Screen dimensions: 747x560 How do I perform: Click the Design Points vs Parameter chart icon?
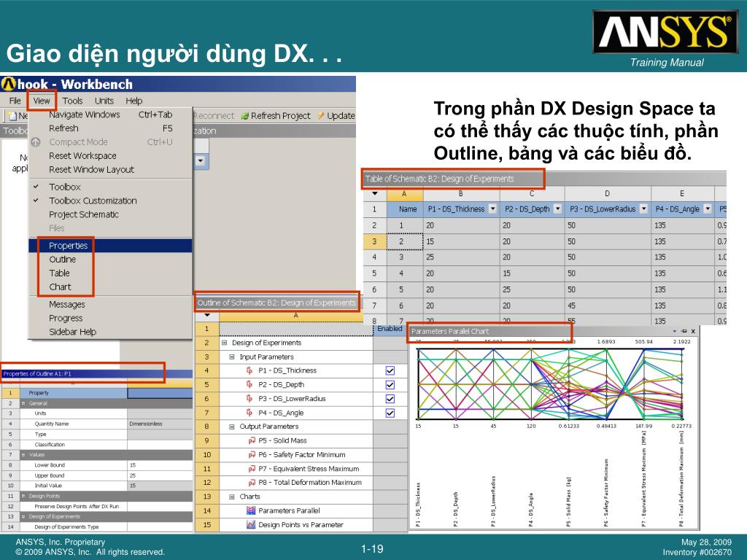[251, 525]
